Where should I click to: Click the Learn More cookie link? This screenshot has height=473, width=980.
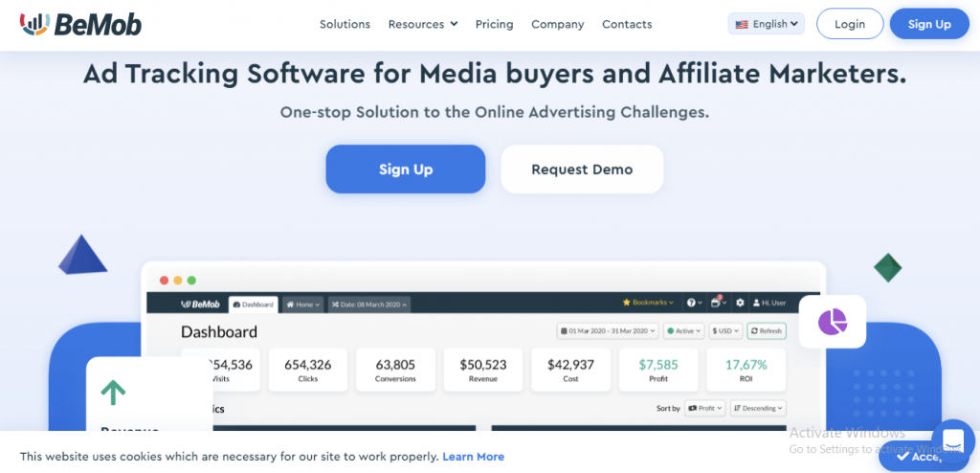click(473, 457)
